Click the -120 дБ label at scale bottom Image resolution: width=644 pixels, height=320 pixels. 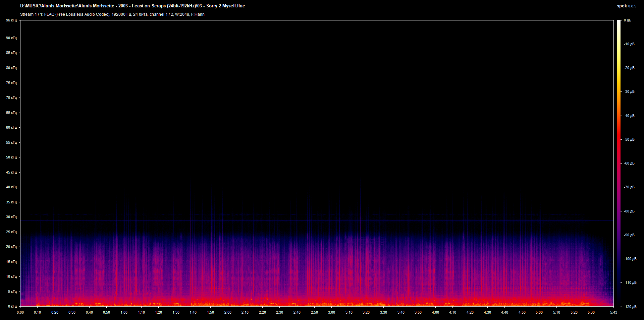click(x=630, y=307)
